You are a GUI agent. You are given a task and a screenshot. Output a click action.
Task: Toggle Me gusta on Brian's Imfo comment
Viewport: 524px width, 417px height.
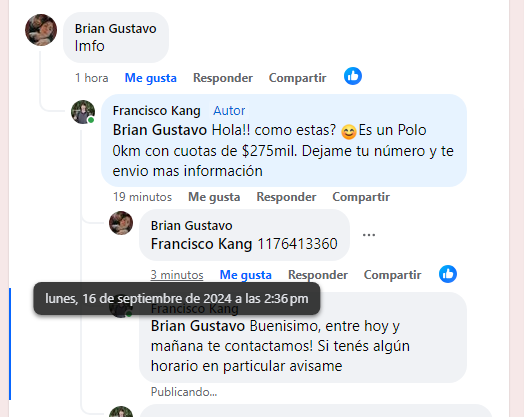tap(151, 78)
